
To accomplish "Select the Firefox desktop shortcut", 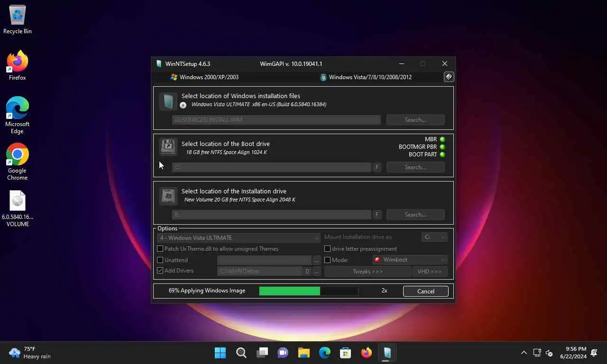I will 18,65.
